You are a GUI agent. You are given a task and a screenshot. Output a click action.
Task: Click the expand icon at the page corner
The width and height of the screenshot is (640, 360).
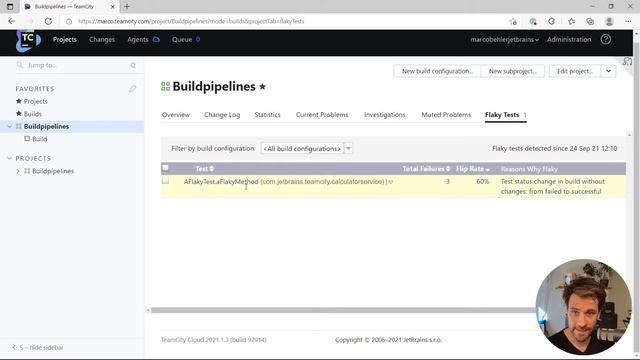[627, 62]
